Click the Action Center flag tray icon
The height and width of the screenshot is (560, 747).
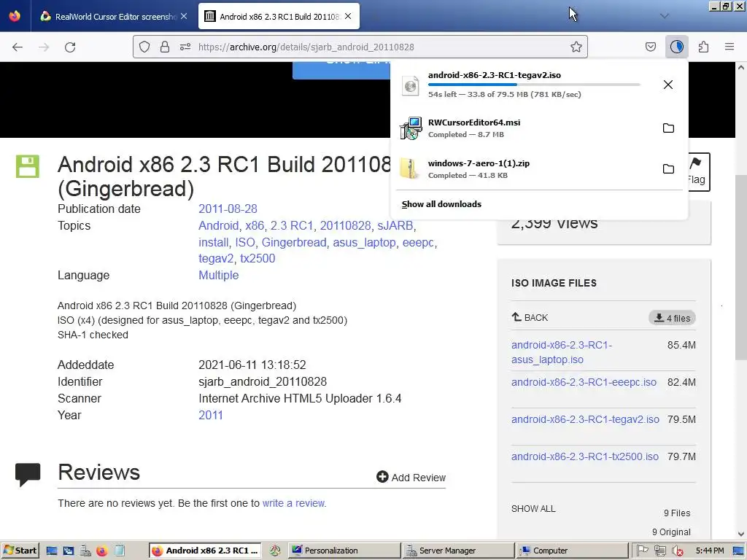642,551
